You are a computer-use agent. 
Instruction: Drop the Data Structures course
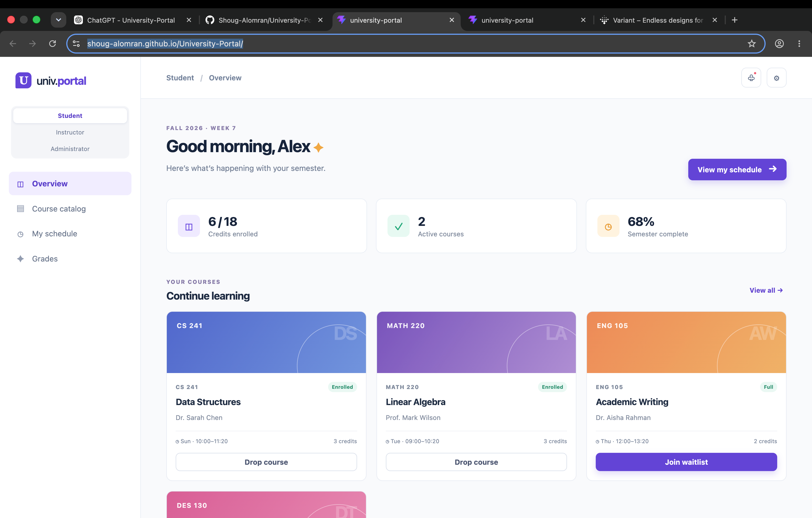tap(266, 462)
